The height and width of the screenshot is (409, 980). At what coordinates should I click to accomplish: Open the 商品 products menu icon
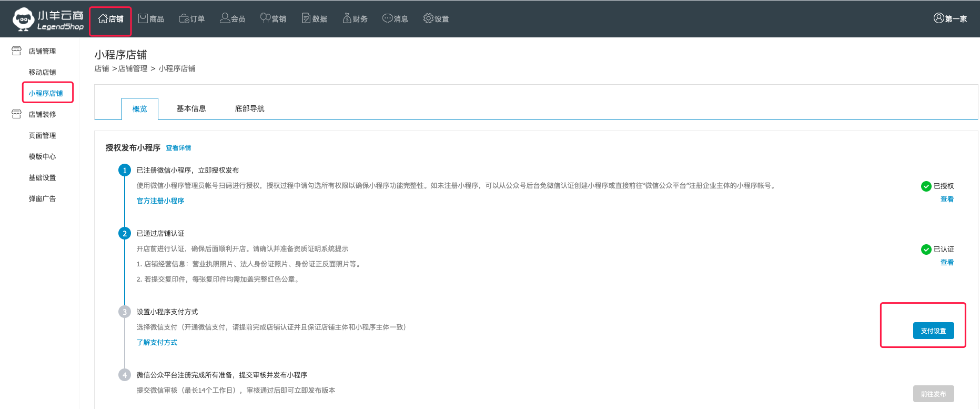pyautogui.click(x=143, y=18)
